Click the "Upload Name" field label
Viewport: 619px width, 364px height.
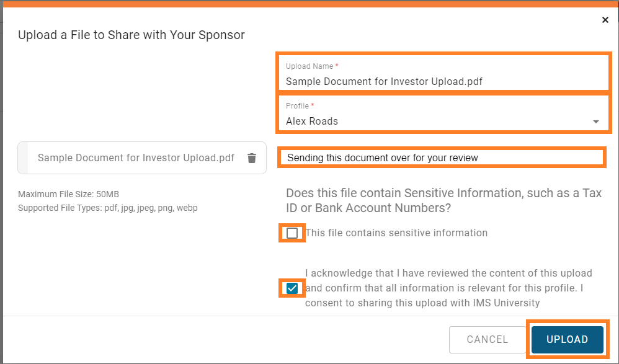309,66
